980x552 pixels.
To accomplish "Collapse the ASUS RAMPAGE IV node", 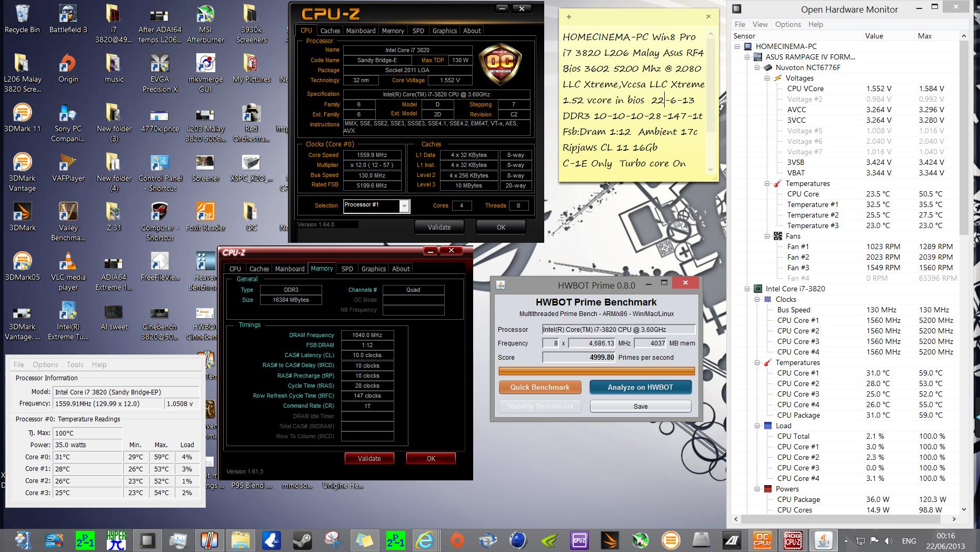I will pos(748,57).
